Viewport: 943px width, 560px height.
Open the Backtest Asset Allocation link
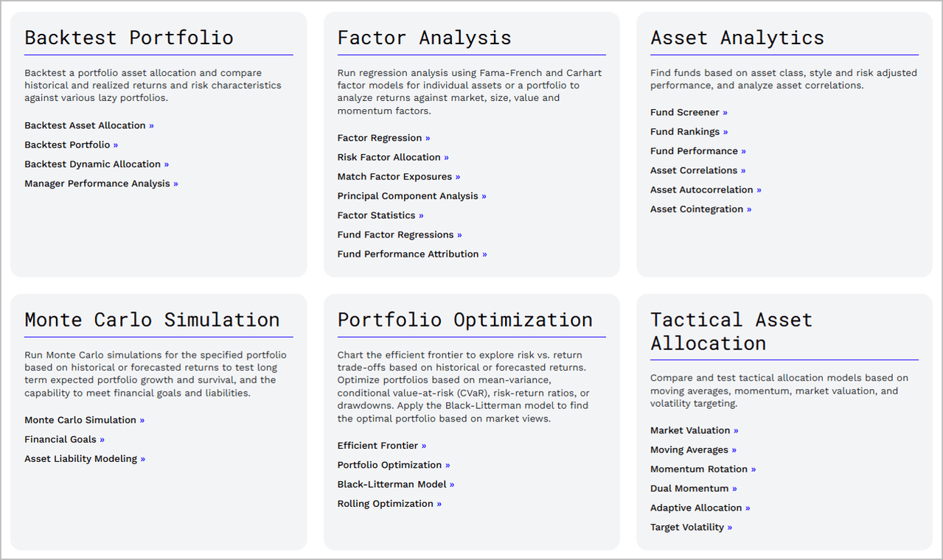tap(89, 125)
